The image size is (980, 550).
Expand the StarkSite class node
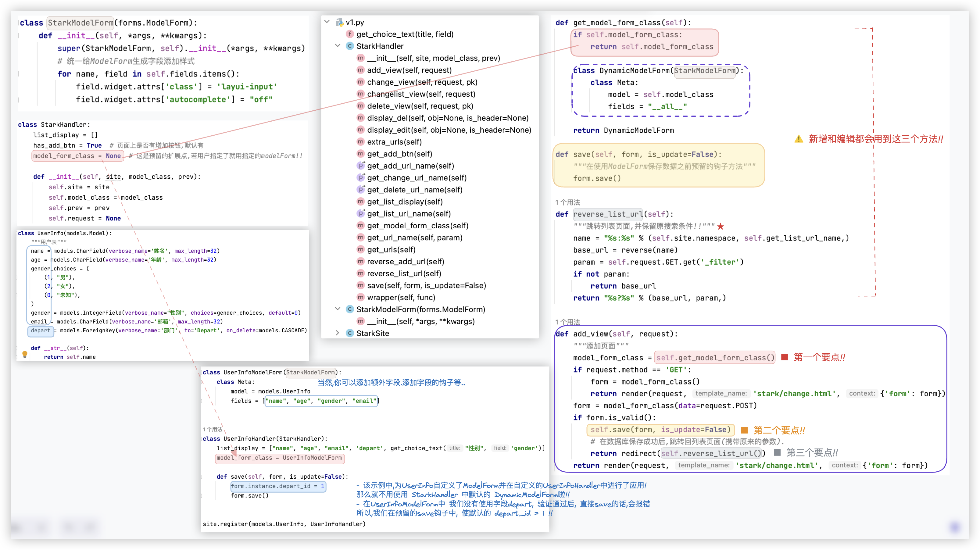338,333
